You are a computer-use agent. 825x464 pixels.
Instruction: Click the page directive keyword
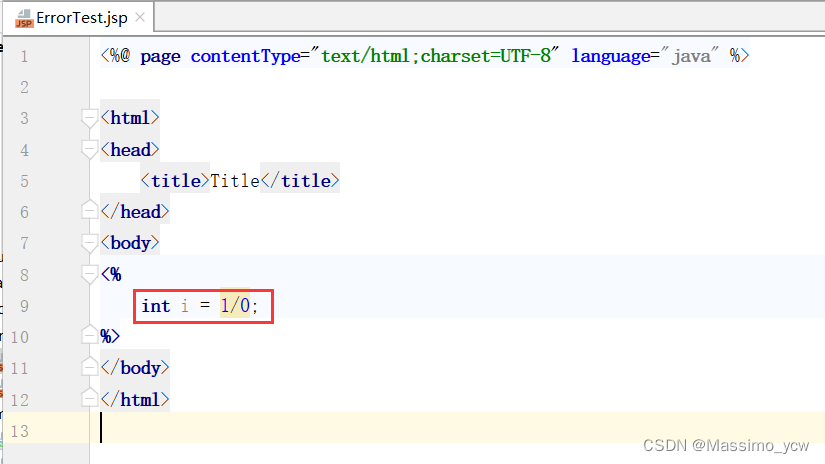(160, 57)
